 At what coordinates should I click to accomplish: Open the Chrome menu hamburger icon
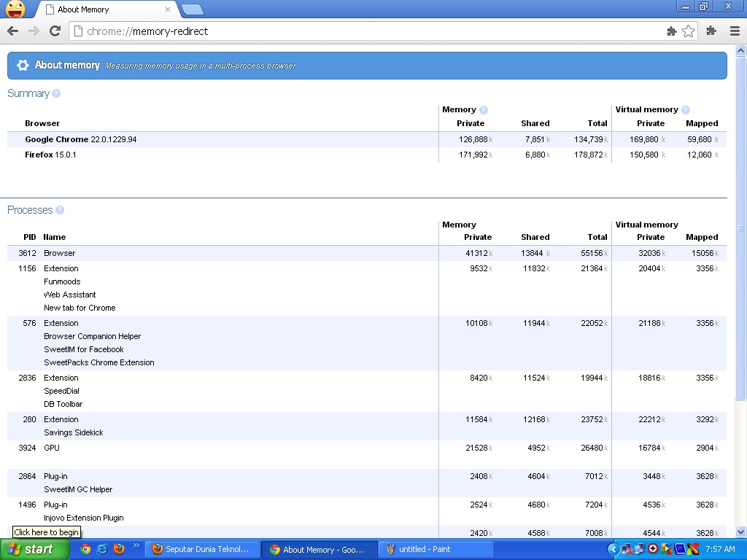[735, 31]
